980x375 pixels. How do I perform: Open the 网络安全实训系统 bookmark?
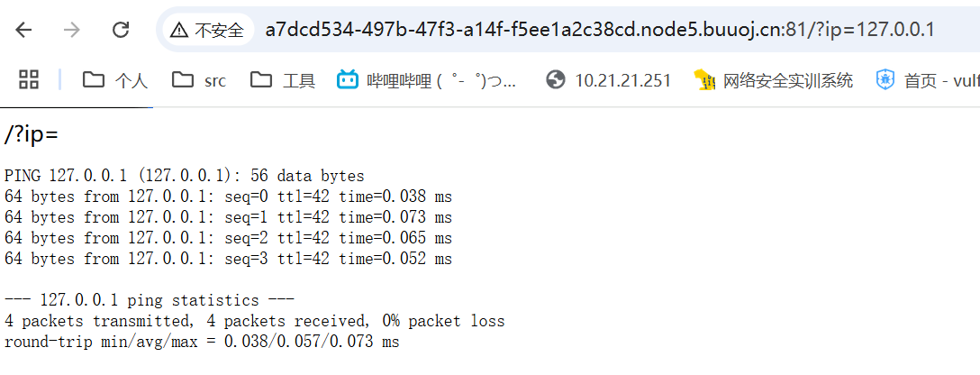pyautogui.click(x=774, y=80)
